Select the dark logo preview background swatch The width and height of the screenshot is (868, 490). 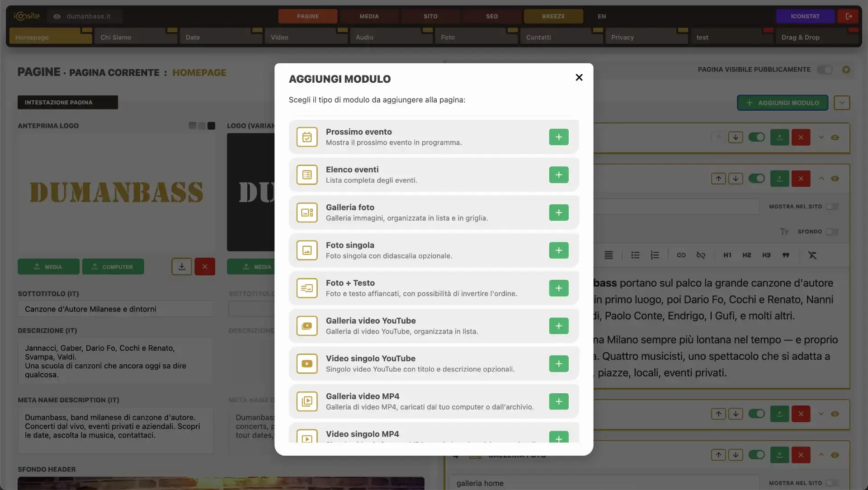[211, 126]
